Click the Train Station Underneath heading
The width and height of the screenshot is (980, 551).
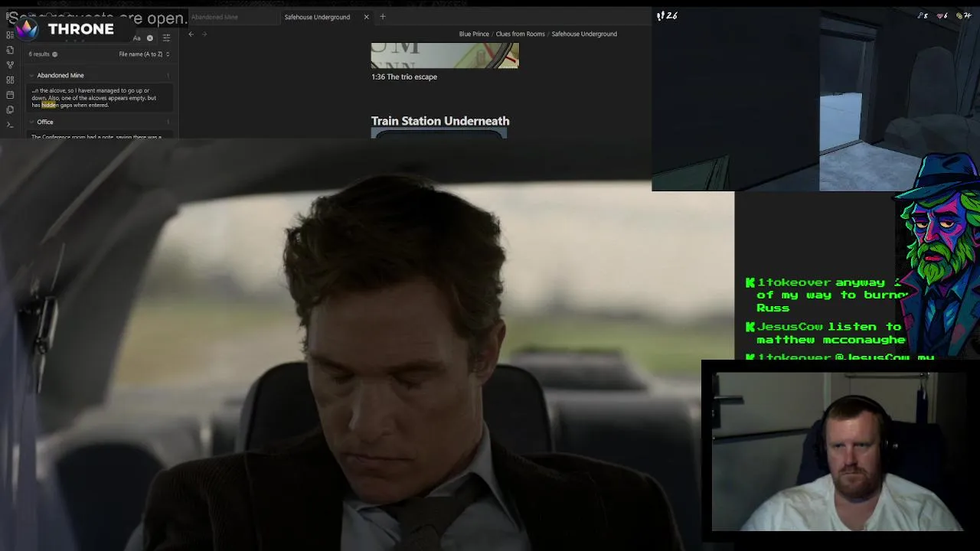440,121
